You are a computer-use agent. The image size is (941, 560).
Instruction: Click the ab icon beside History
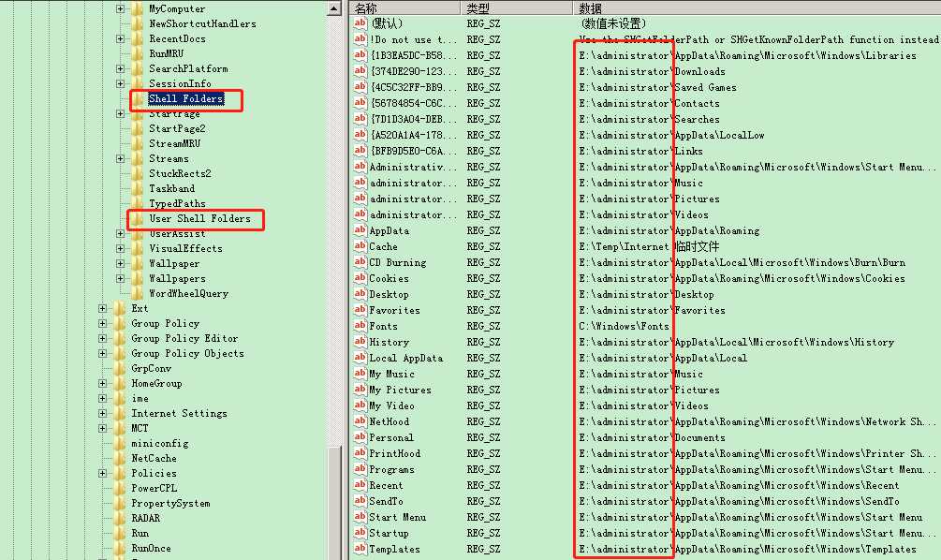pyautogui.click(x=360, y=342)
